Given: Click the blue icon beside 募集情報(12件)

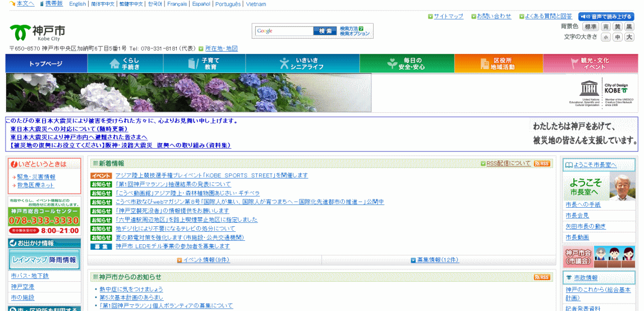Looking at the screenshot, I should 413,260.
